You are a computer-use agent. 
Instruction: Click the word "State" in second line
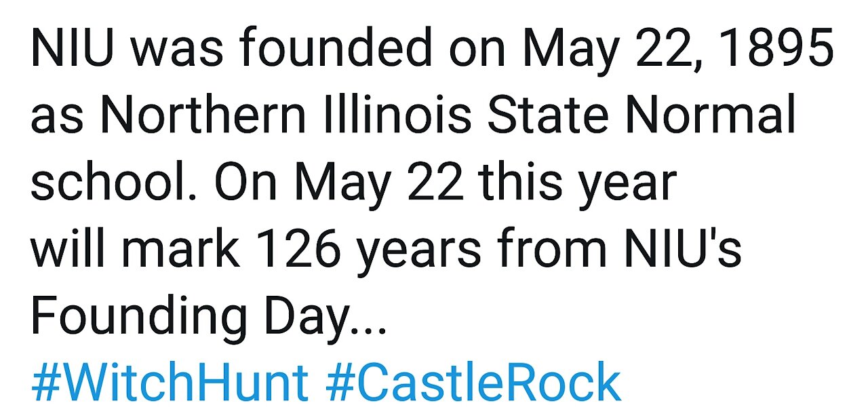pyautogui.click(x=548, y=117)
